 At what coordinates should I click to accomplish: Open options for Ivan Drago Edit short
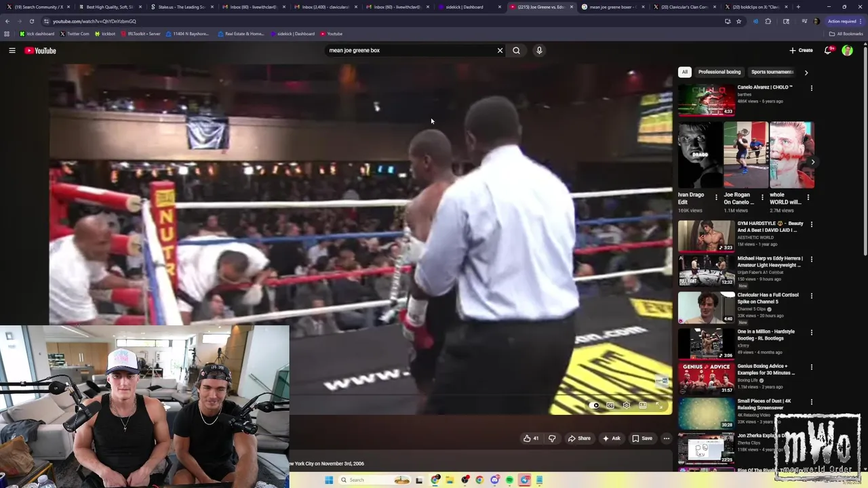pyautogui.click(x=716, y=198)
